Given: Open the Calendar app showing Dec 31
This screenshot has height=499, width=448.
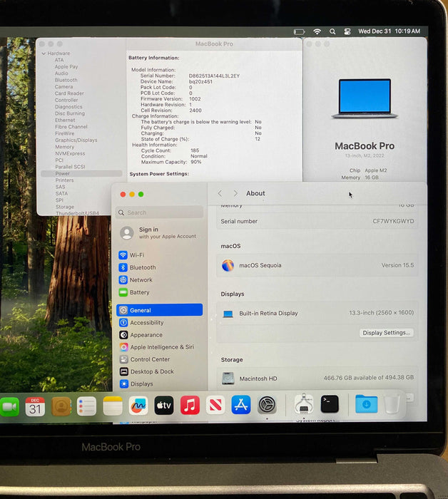Looking at the screenshot, I should click(35, 406).
